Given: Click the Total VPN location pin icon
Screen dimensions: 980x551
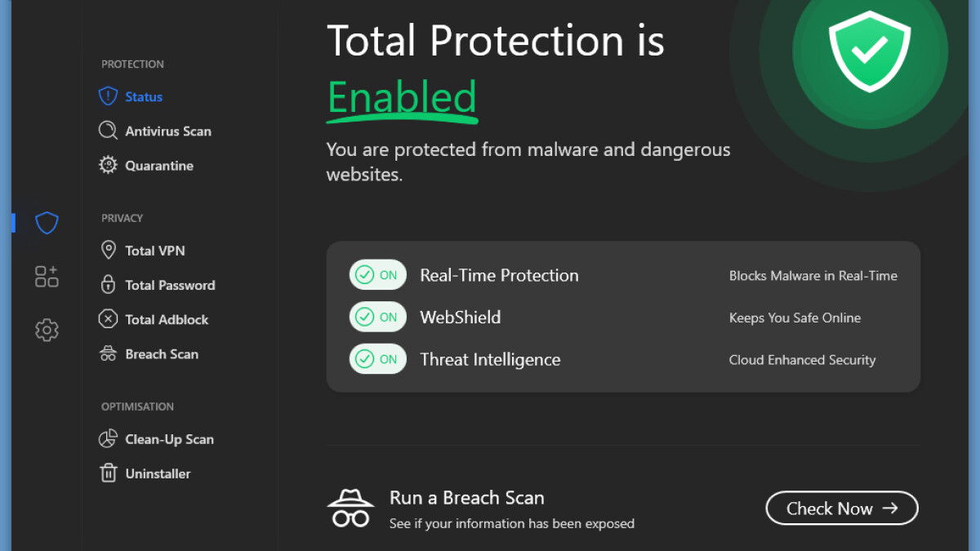Looking at the screenshot, I should click(108, 251).
